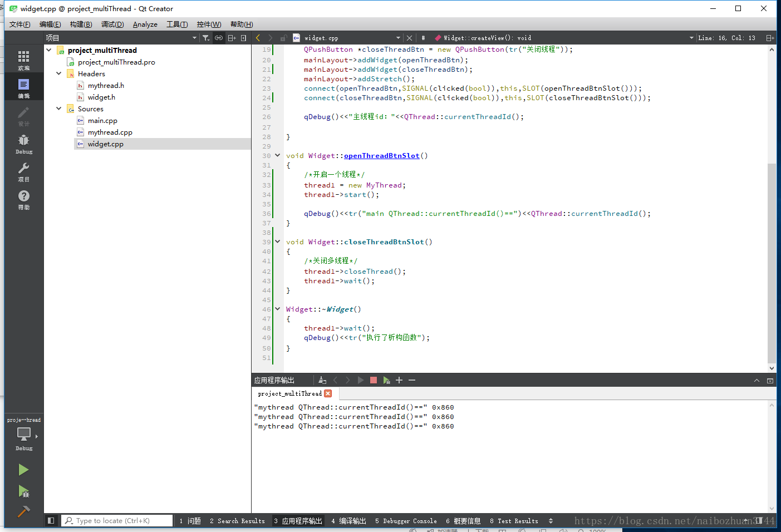The height and width of the screenshot is (532, 781).
Task: Go to previous item in the output pane
Action: tap(335, 380)
